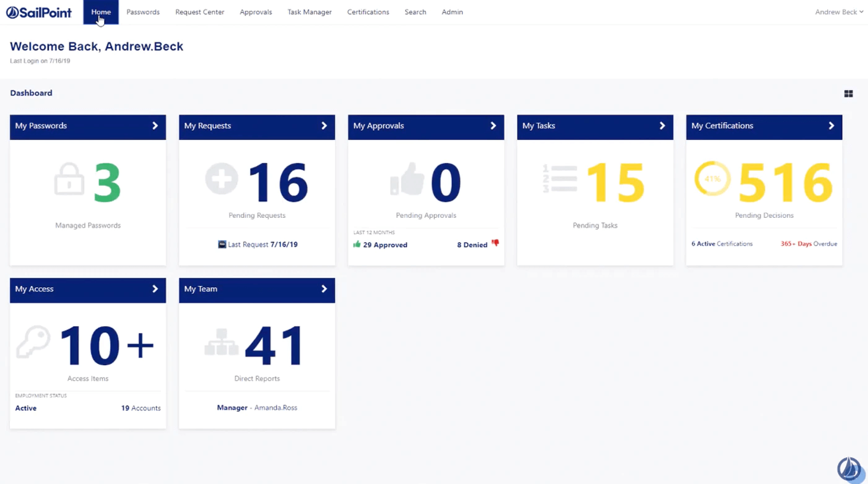Open the dashboard layout grid icon
Viewport: 868px width, 484px height.
[848, 93]
